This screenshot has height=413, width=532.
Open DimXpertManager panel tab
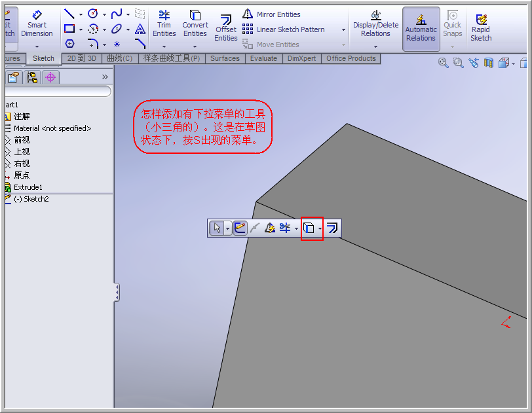pyautogui.click(x=50, y=78)
